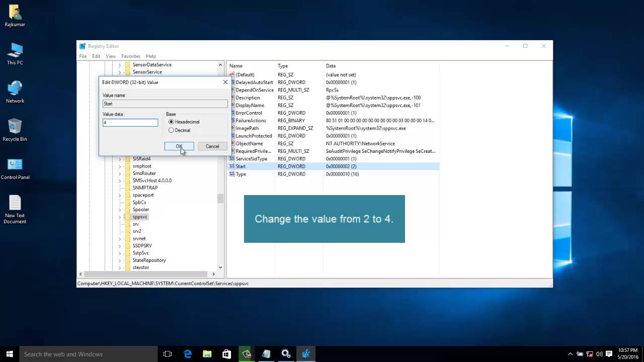Select the sppsvc folder in the tree

click(140, 217)
